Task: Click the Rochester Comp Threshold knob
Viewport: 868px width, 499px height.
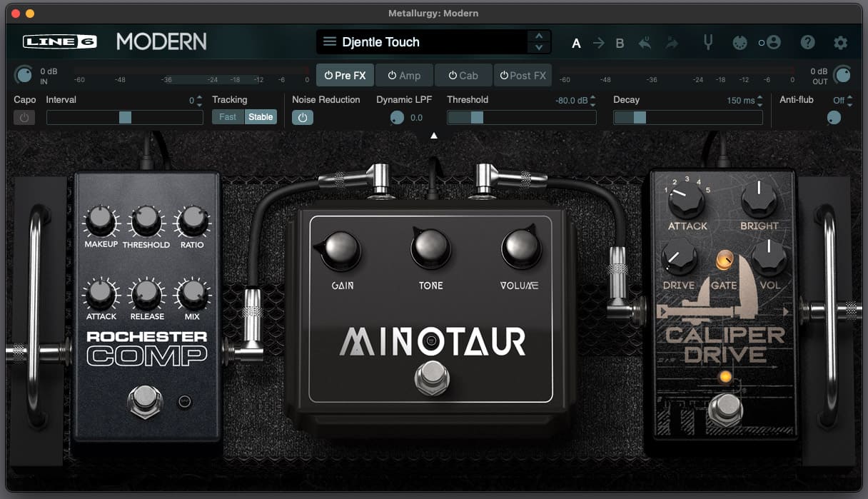Action: (146, 221)
